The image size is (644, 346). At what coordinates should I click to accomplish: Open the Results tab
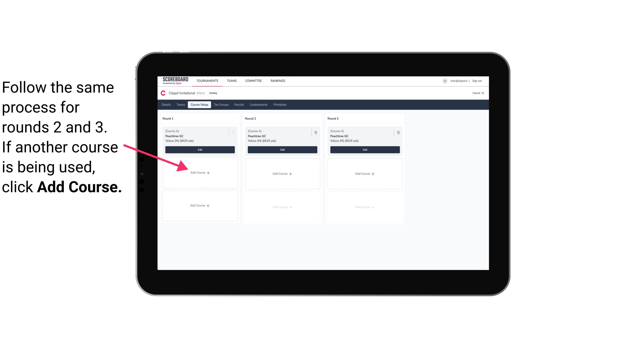(x=238, y=105)
